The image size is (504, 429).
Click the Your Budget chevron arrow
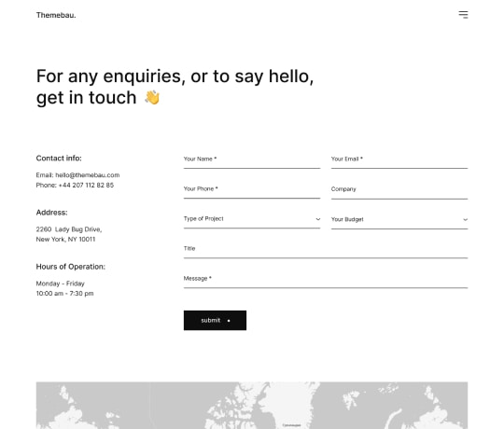[465, 220]
